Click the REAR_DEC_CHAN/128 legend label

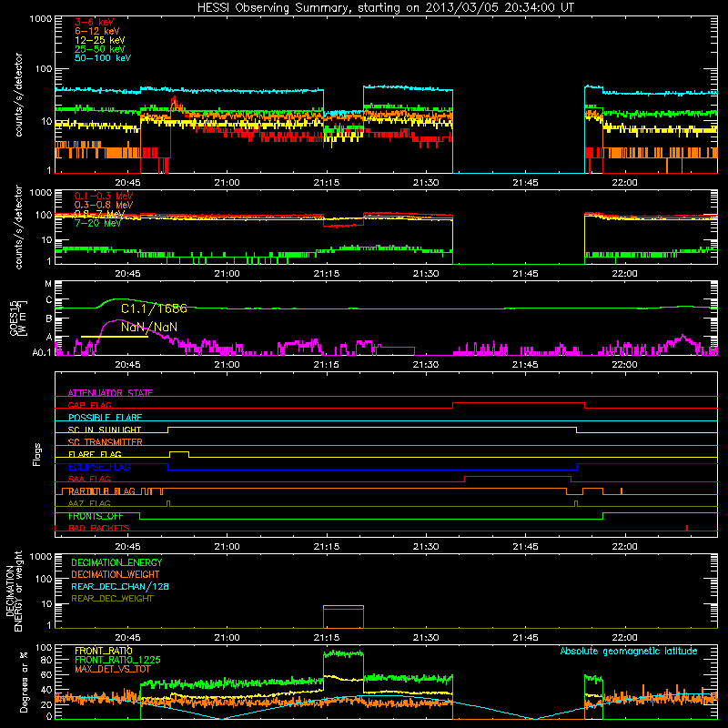120,586
